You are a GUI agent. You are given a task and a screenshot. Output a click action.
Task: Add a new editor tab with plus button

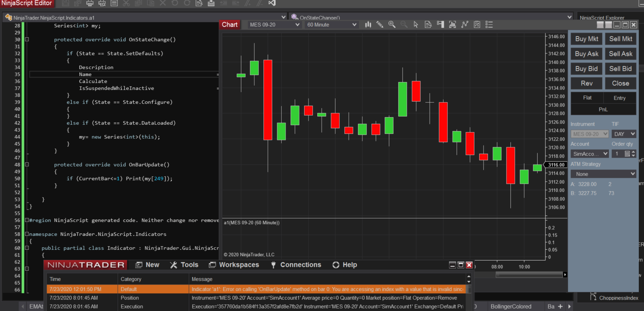(560, 307)
